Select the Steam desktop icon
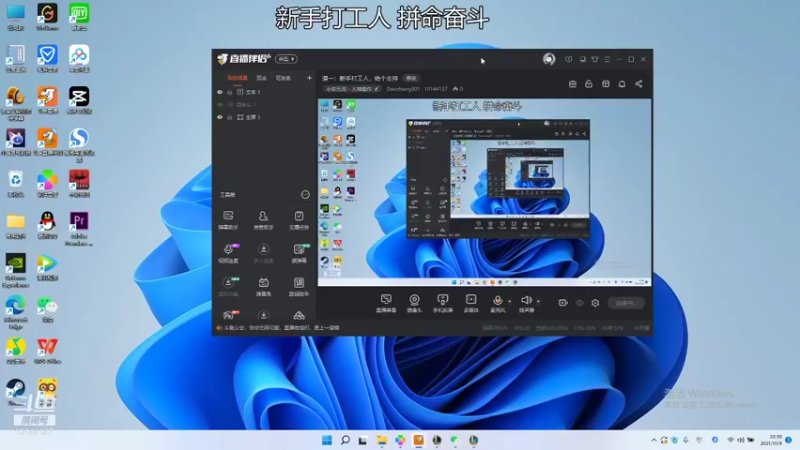Image resolution: width=800 pixels, height=450 pixels. coord(15,392)
